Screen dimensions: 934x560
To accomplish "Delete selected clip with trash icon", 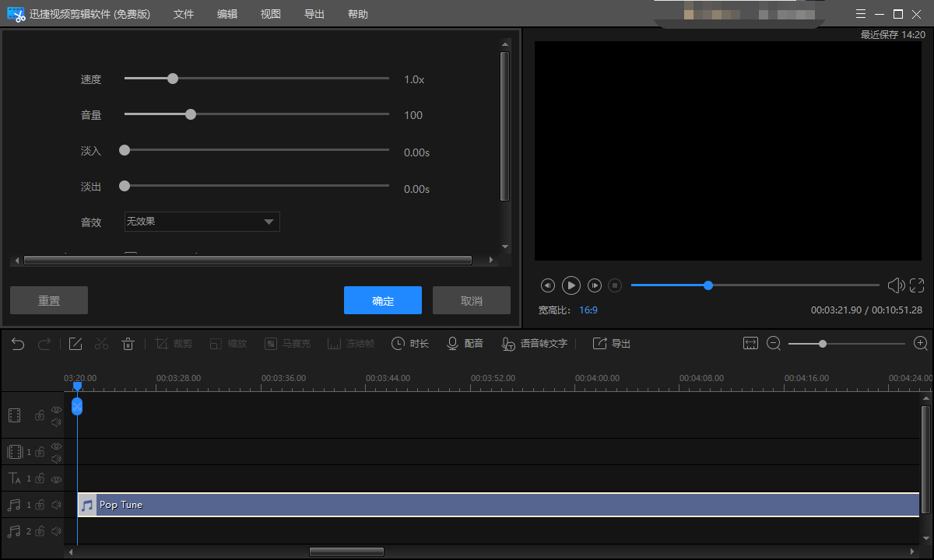I will pyautogui.click(x=128, y=344).
